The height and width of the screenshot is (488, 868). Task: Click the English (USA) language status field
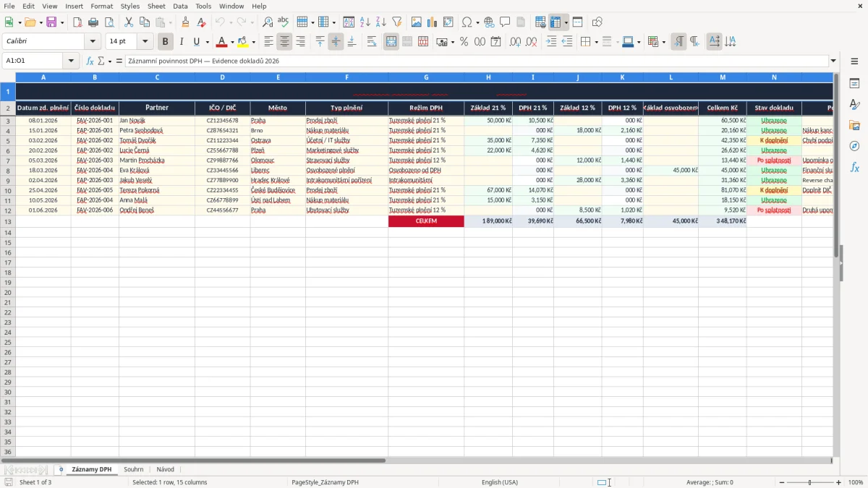coord(500,482)
